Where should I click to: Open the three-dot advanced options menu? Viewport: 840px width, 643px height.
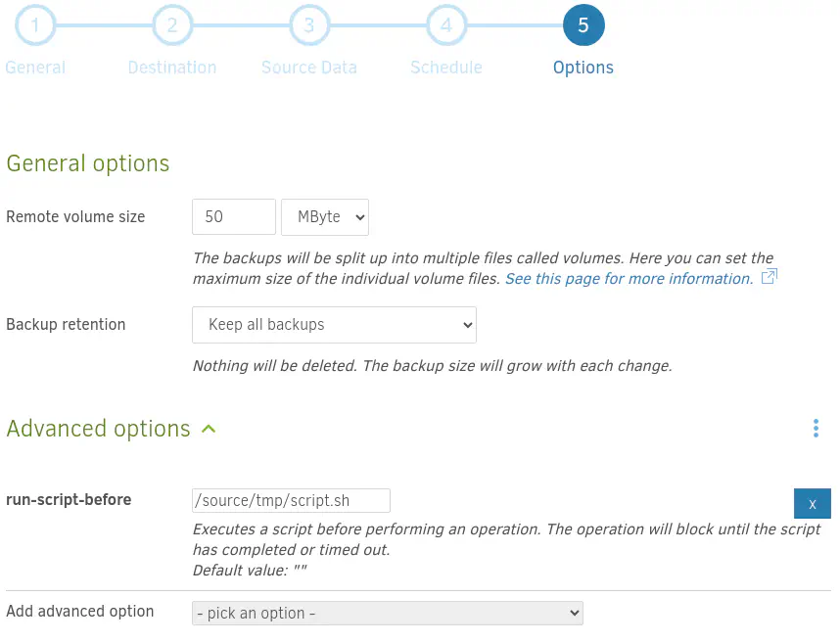(x=816, y=429)
